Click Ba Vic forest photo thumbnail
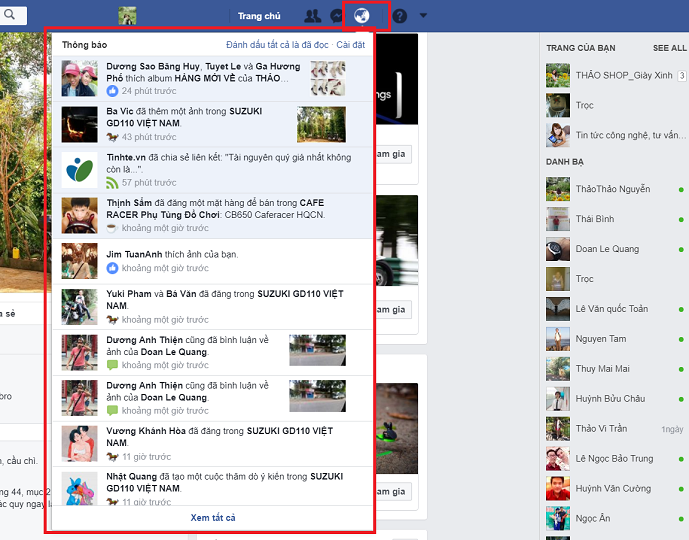Image resolution: width=689 pixels, height=540 pixels. pyautogui.click(x=321, y=124)
